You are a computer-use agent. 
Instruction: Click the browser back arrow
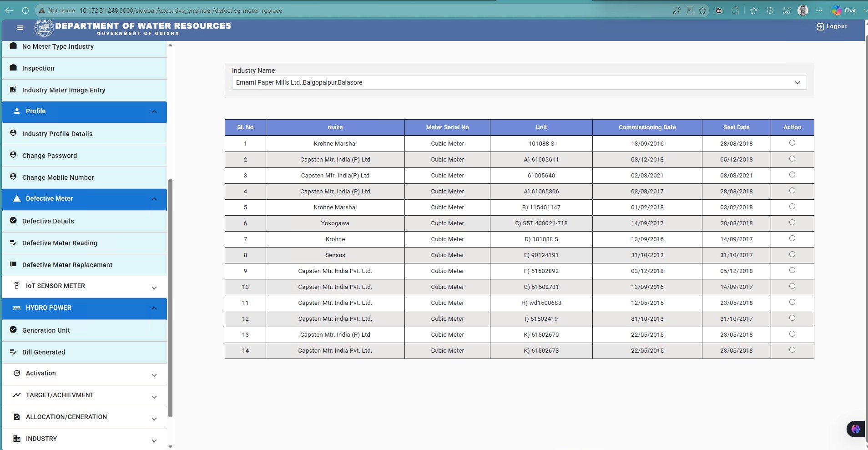[x=9, y=10]
